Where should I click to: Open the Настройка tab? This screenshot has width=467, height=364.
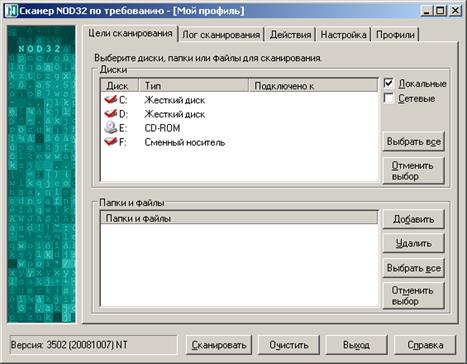(x=343, y=35)
